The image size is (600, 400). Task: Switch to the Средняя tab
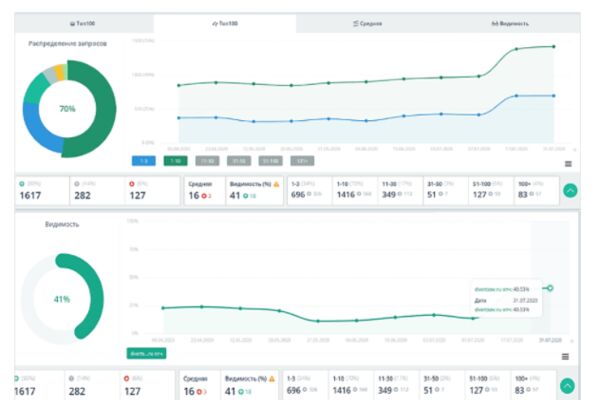(x=367, y=23)
